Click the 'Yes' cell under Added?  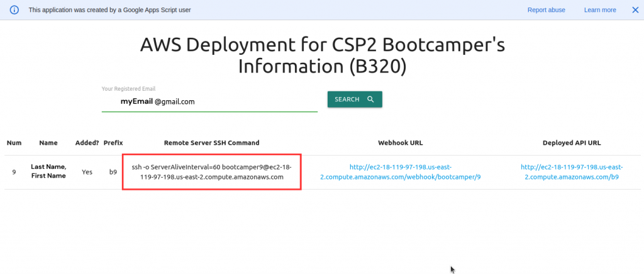click(87, 172)
